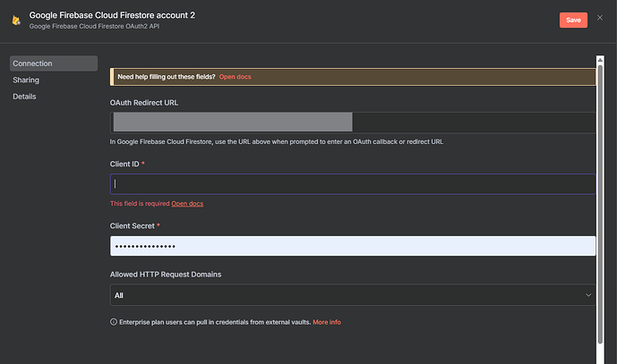Switch to the Connection tab
The width and height of the screenshot is (617, 364).
coord(53,63)
